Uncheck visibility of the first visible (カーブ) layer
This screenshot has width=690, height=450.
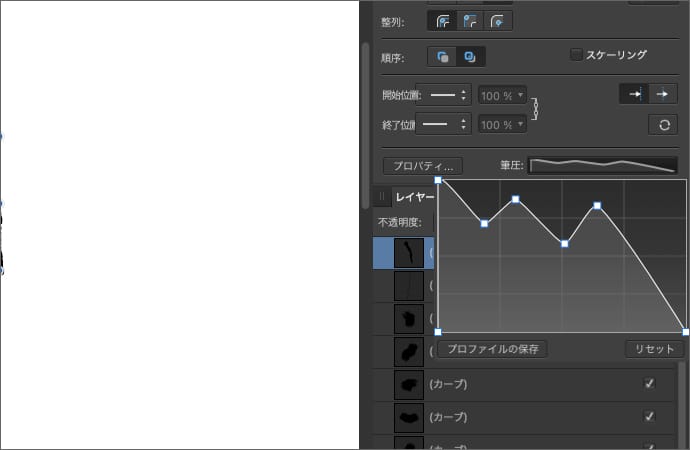coord(649,383)
